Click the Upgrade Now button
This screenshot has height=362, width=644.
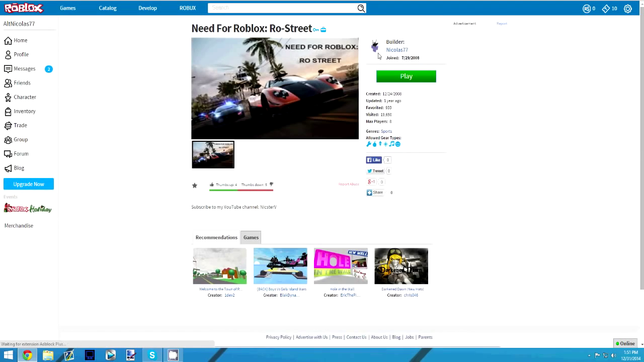(29, 184)
